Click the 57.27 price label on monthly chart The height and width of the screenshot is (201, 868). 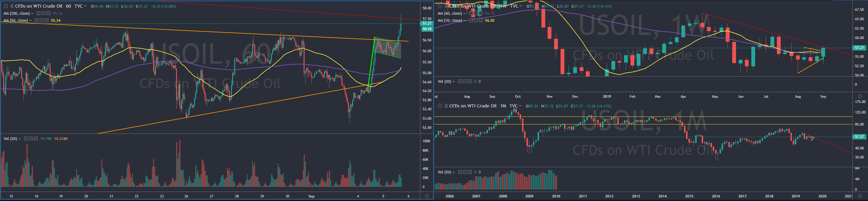859,137
